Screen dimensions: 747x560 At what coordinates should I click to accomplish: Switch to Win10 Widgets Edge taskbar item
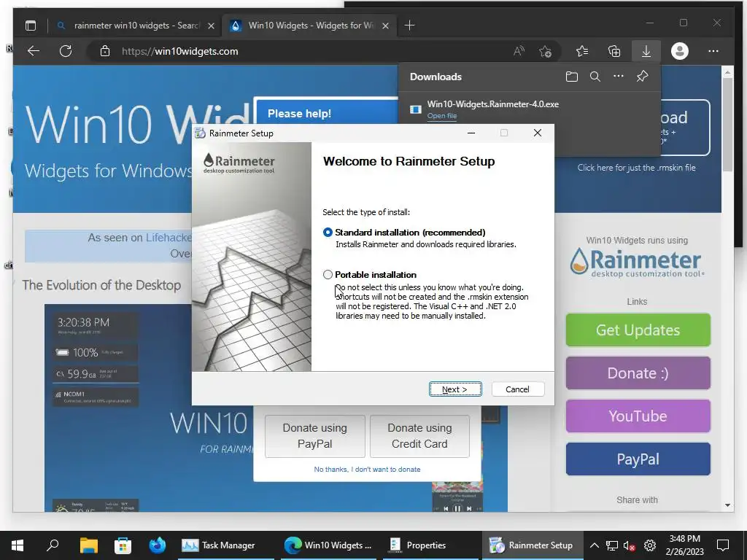point(328,545)
